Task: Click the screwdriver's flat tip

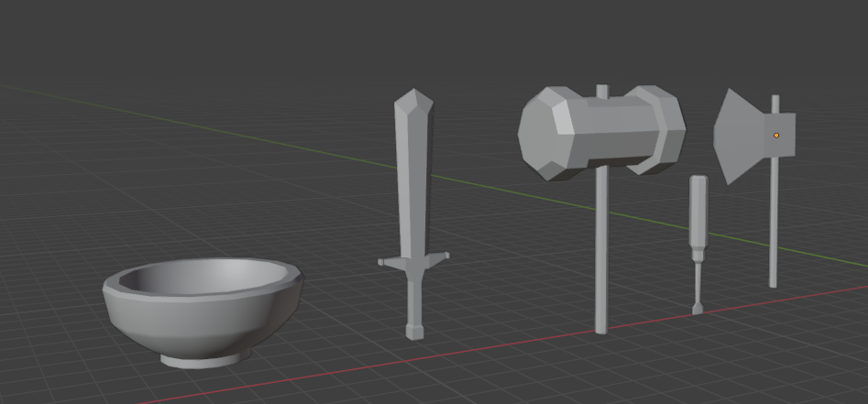Action: tap(698, 309)
